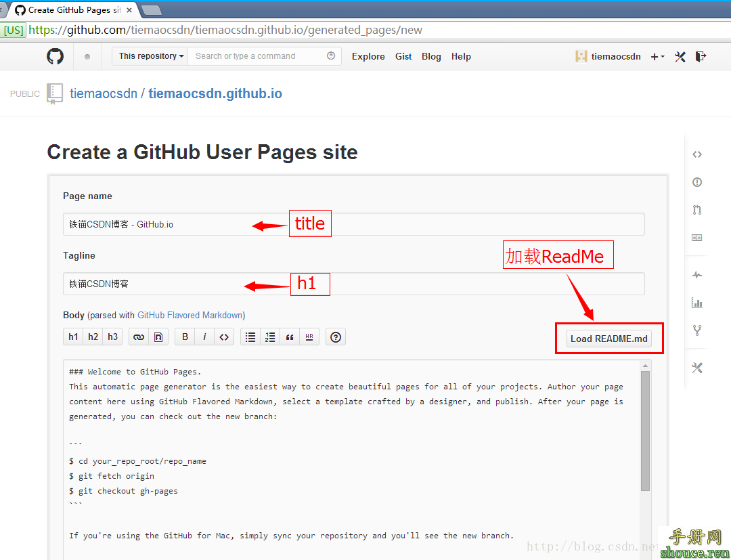Open the repository book icon
The image size is (731, 560).
click(55, 93)
